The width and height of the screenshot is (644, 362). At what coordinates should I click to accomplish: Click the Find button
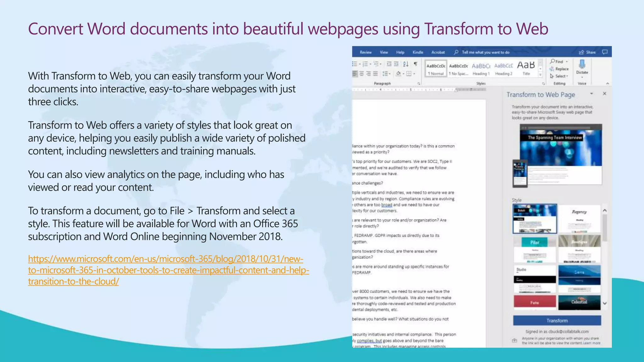[x=557, y=62]
